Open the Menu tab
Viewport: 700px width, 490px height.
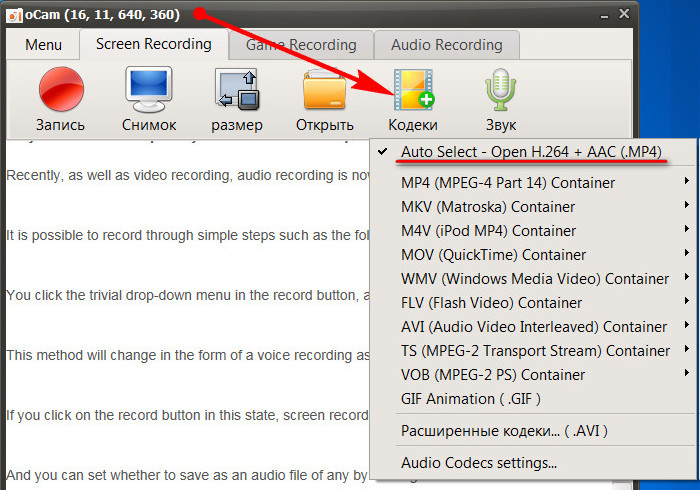43,45
